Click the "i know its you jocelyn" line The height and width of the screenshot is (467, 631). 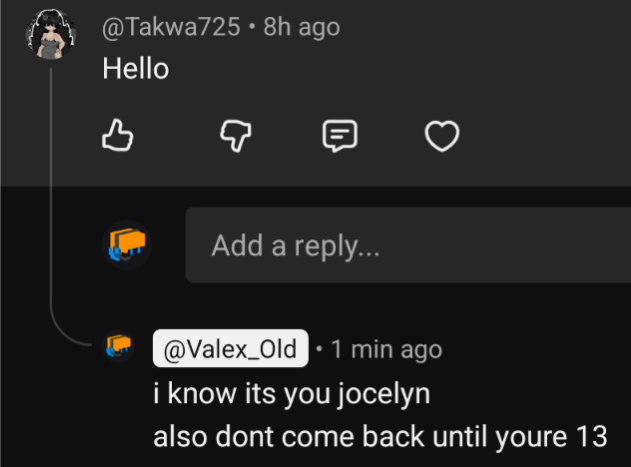pos(291,394)
